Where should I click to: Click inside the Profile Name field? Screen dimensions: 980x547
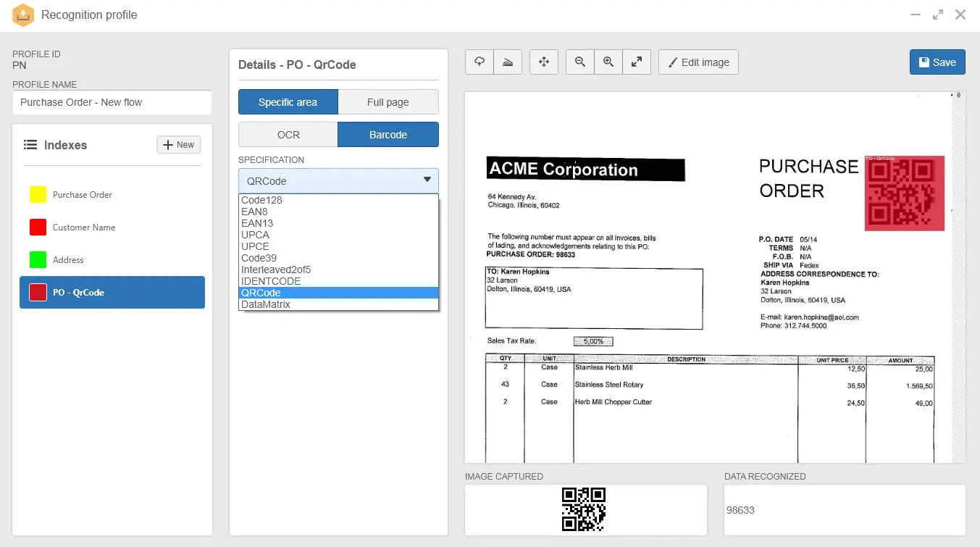tap(112, 102)
